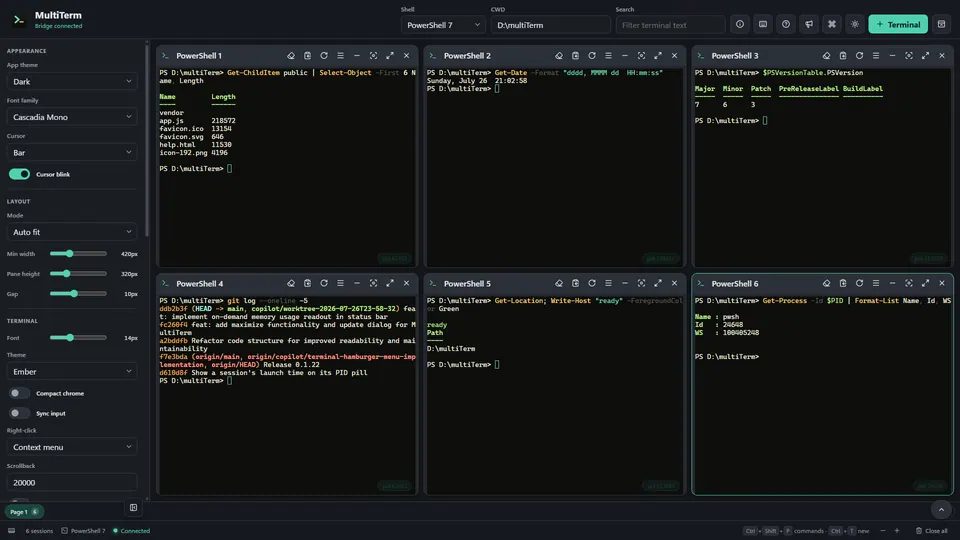Collapse the sidebar with the panel toggle icon
This screenshot has width=960, height=540.
pos(133,508)
